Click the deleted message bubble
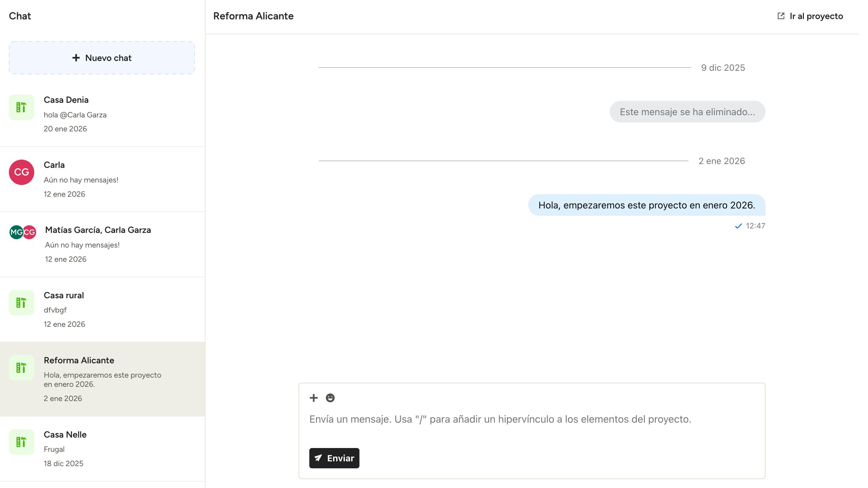Image resolution: width=868 pixels, height=488 pixels. point(687,112)
